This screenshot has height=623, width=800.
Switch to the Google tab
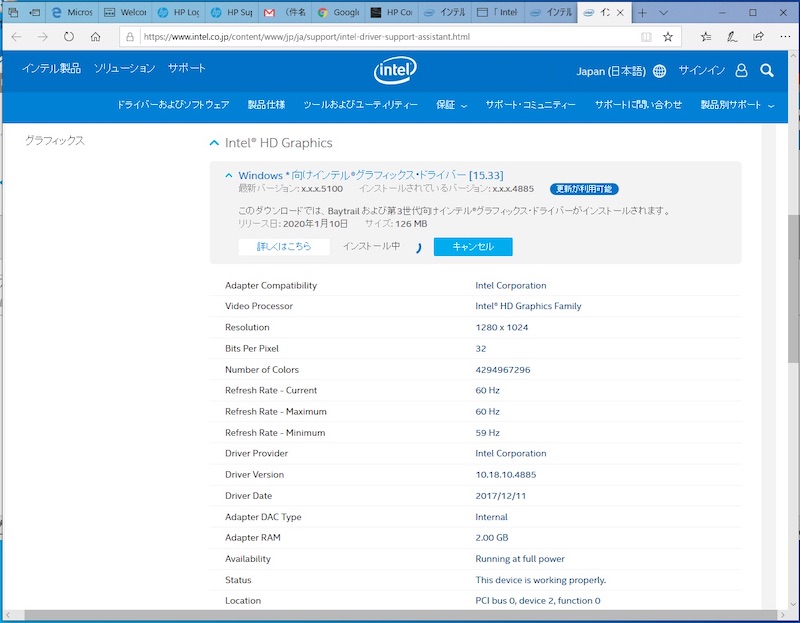(x=338, y=13)
